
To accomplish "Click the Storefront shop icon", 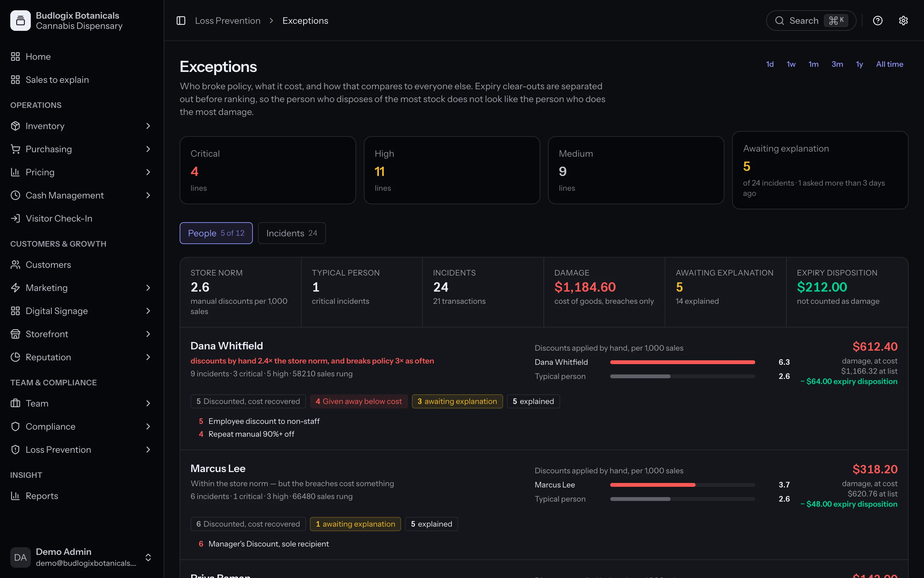I will click(x=15, y=334).
